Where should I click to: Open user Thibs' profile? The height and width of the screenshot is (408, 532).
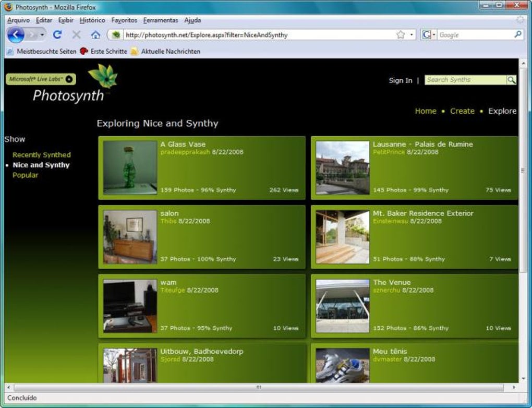tap(168, 221)
